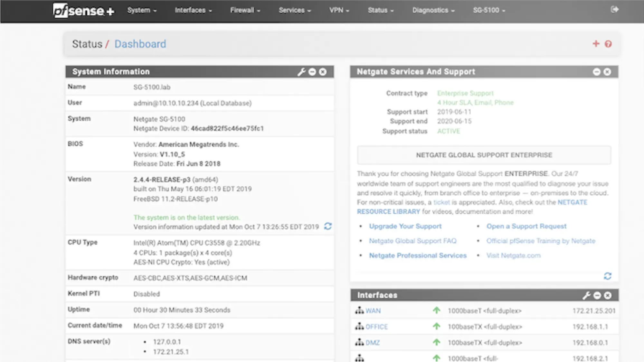The width and height of the screenshot is (644, 362).
Task: Expand the Diagnostics menu
Action: (431, 10)
